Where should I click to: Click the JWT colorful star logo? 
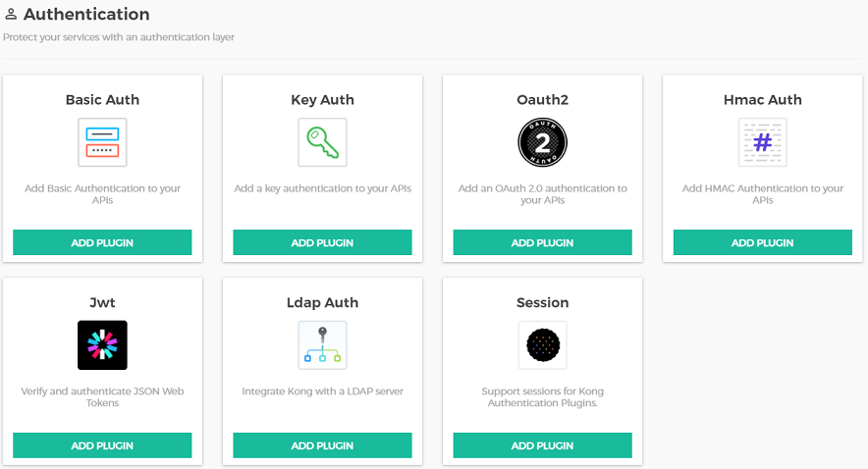(x=102, y=345)
